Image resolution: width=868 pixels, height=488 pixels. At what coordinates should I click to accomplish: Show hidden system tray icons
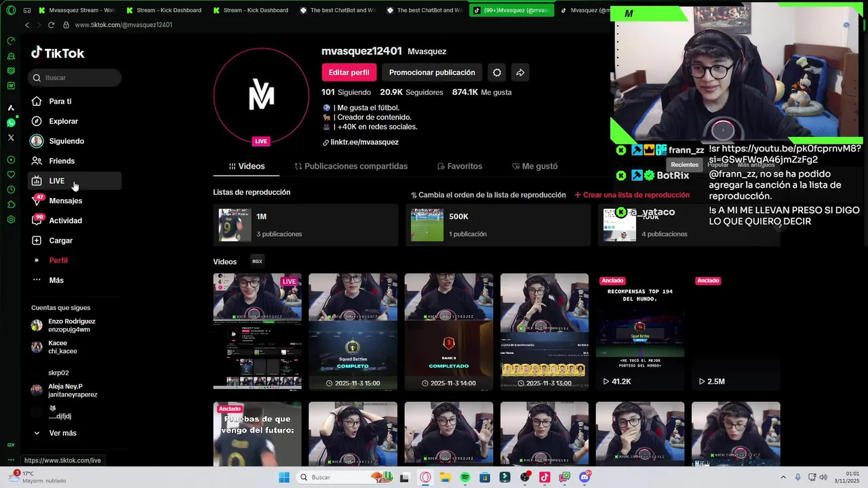[x=783, y=477]
